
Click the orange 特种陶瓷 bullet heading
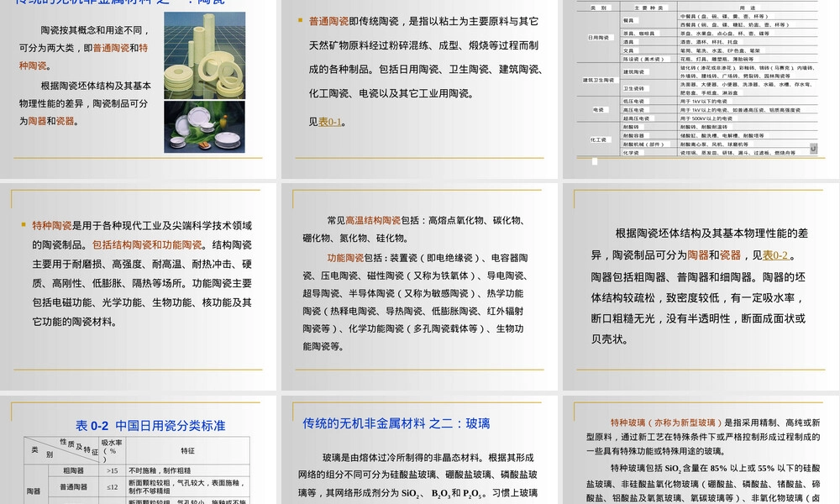[52, 225]
